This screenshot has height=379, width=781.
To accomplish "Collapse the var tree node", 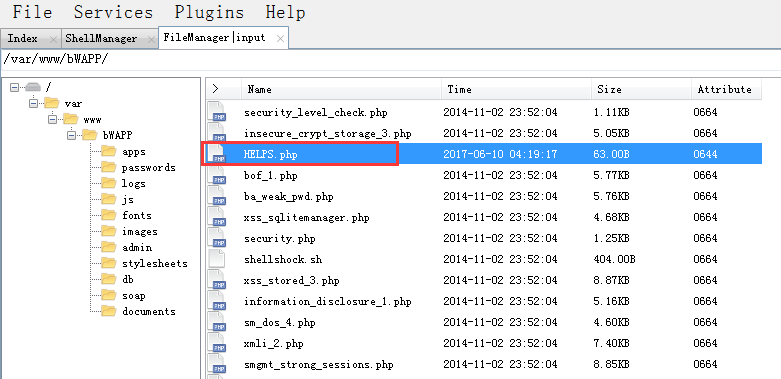I will click(33, 104).
